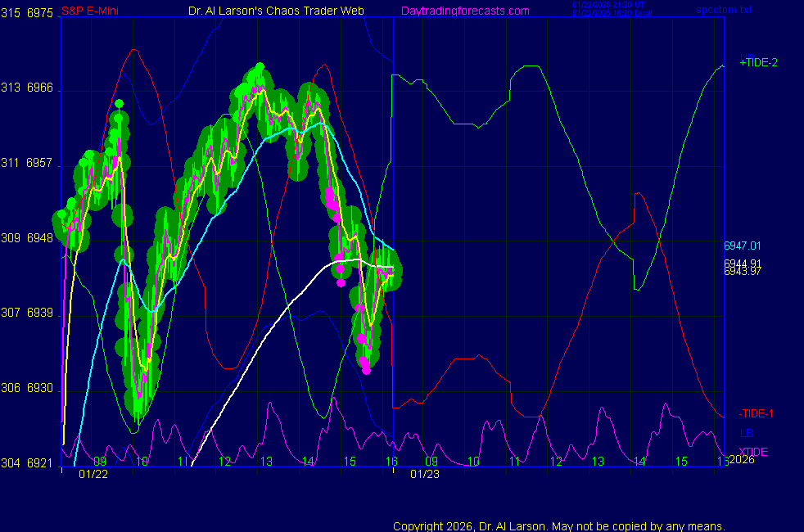
Task: Click the cyan 6947.01 price value
Action: pos(742,246)
